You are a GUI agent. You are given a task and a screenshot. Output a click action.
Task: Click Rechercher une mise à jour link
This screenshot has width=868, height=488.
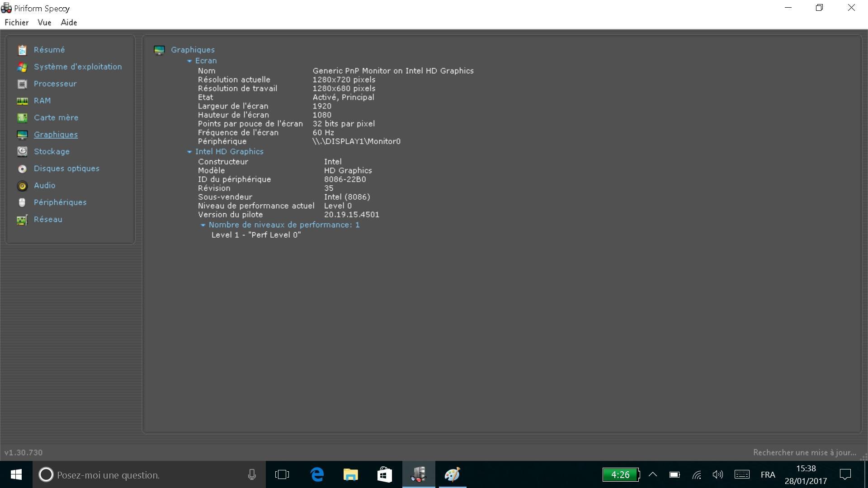pos(805,452)
